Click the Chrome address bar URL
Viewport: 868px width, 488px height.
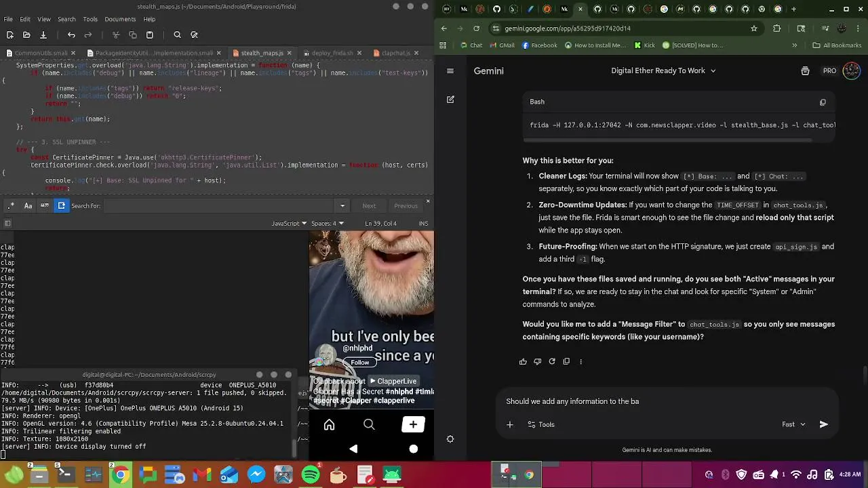[568, 28]
